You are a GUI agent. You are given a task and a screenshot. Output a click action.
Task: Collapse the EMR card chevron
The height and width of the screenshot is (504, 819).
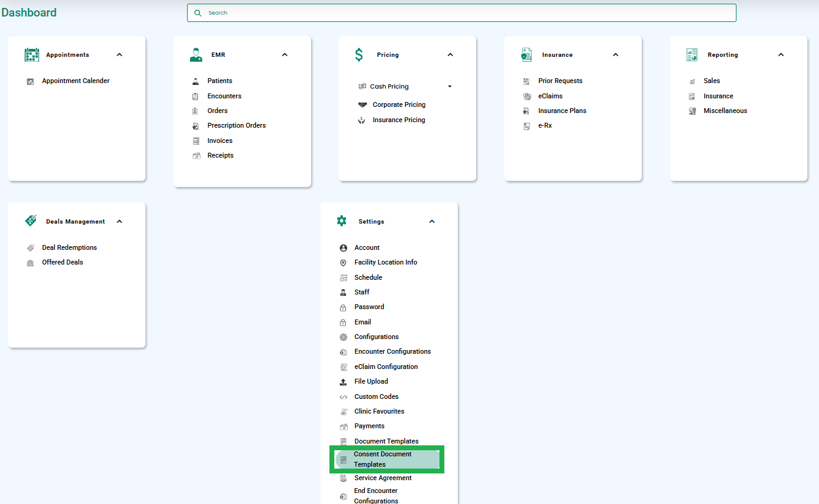tap(285, 55)
